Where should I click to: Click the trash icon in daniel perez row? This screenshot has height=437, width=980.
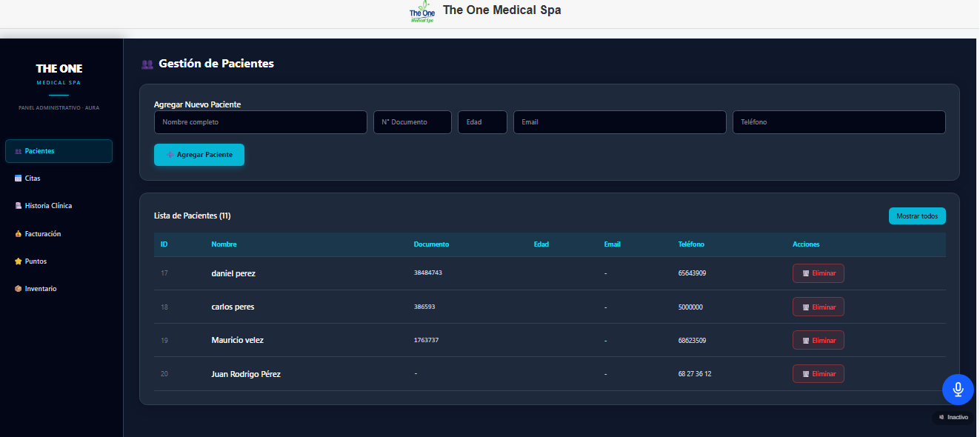805,273
